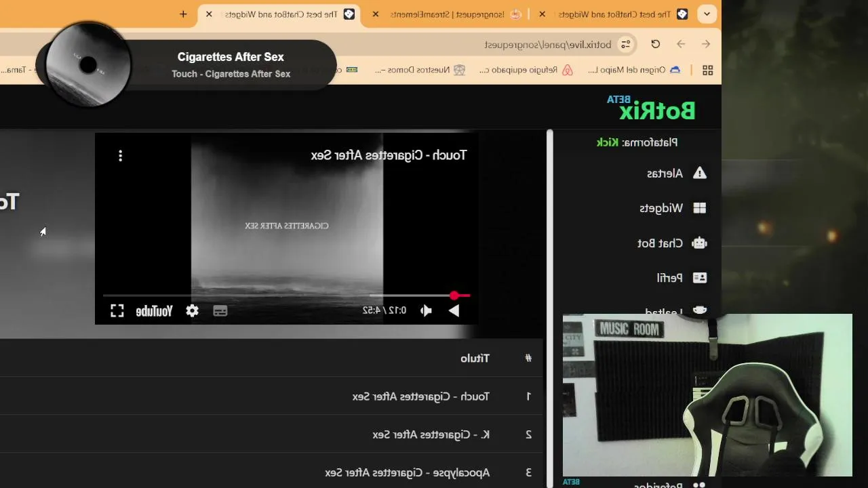Open the Refugio equipado bookmark
The width and height of the screenshot is (868, 488).
click(x=526, y=70)
